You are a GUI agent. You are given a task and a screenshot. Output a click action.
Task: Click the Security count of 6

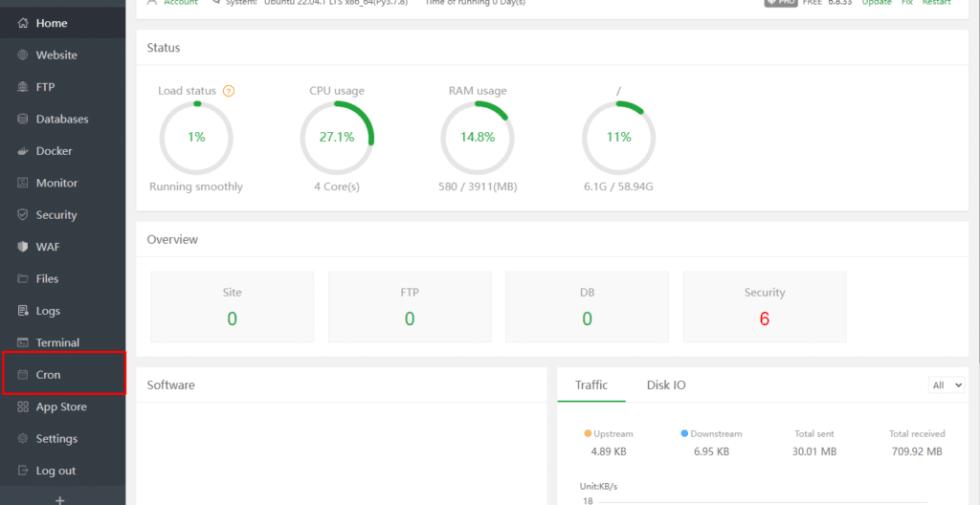click(x=764, y=318)
